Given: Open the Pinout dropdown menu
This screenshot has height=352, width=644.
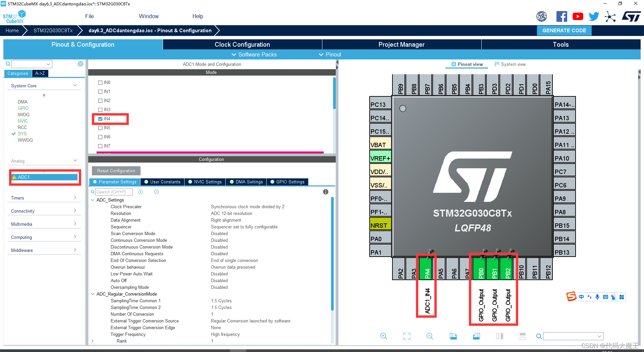Looking at the screenshot, I should [x=330, y=54].
